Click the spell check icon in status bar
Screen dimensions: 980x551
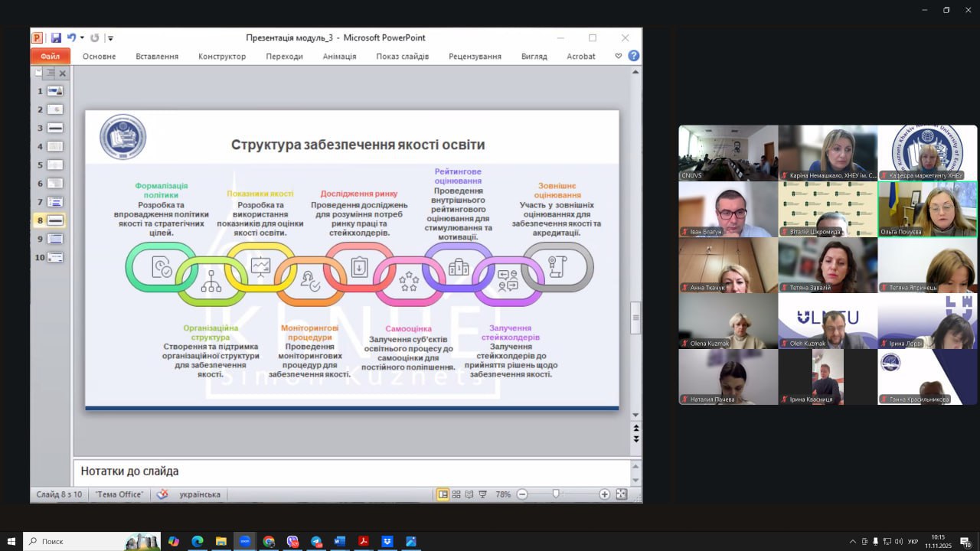pos(162,494)
